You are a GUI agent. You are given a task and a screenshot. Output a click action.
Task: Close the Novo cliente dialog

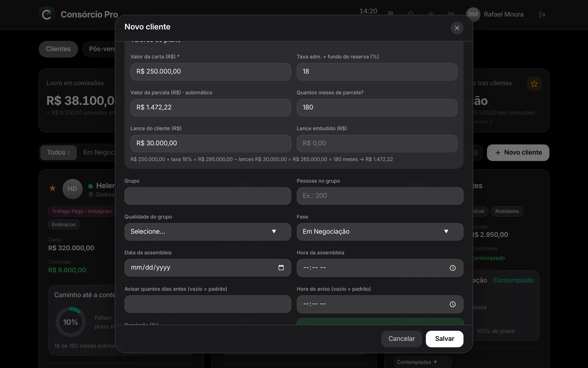pos(457,28)
